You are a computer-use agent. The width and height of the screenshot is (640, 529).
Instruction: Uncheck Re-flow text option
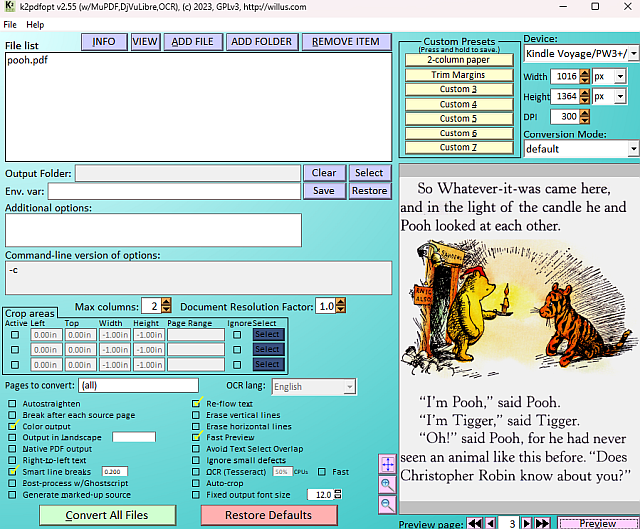[x=196, y=404]
